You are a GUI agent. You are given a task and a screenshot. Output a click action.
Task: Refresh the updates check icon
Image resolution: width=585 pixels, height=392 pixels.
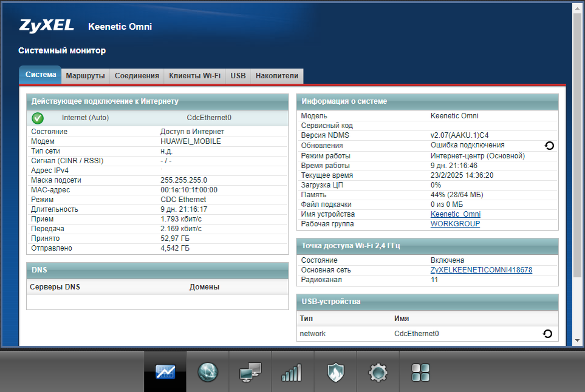point(549,146)
